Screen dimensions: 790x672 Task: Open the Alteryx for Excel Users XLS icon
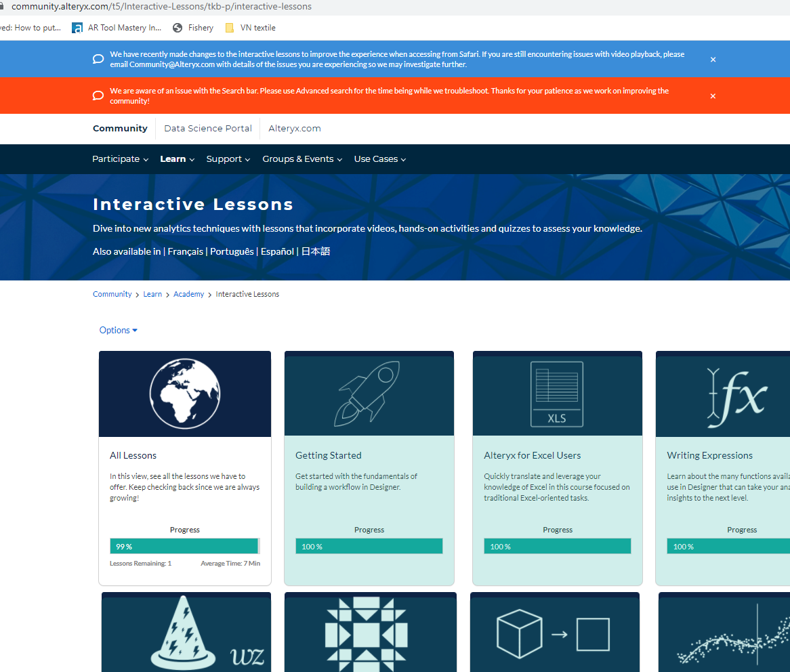pos(557,394)
